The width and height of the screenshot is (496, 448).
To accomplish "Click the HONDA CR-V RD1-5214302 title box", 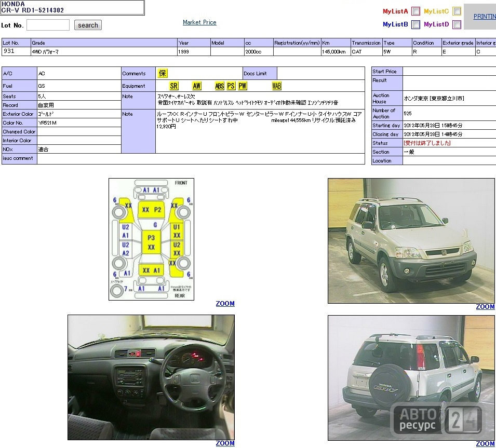I will 72,7.
